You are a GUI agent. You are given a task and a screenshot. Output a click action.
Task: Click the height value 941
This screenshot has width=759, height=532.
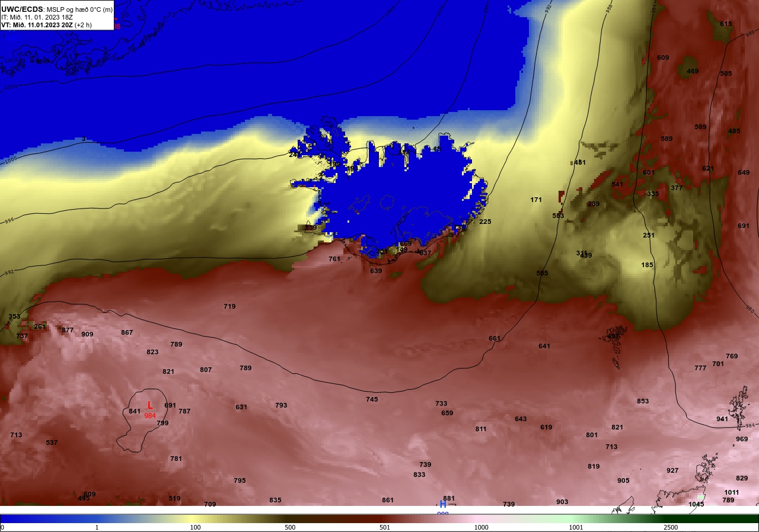click(x=722, y=419)
